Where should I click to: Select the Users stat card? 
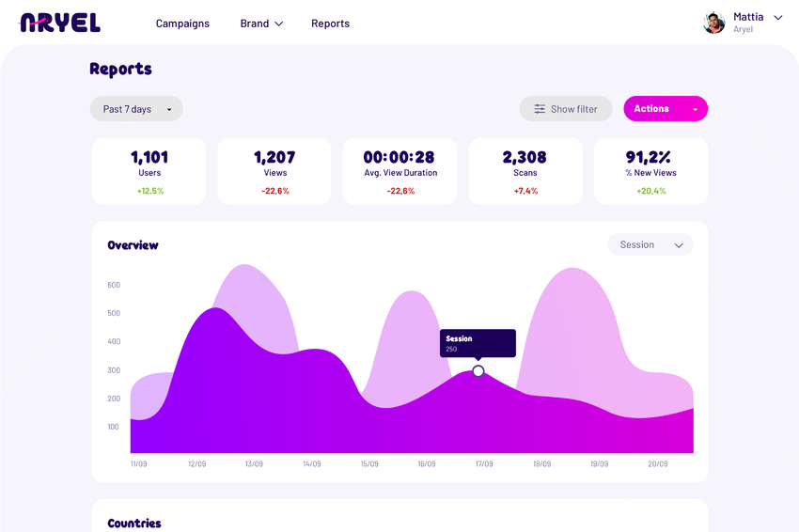coord(149,171)
